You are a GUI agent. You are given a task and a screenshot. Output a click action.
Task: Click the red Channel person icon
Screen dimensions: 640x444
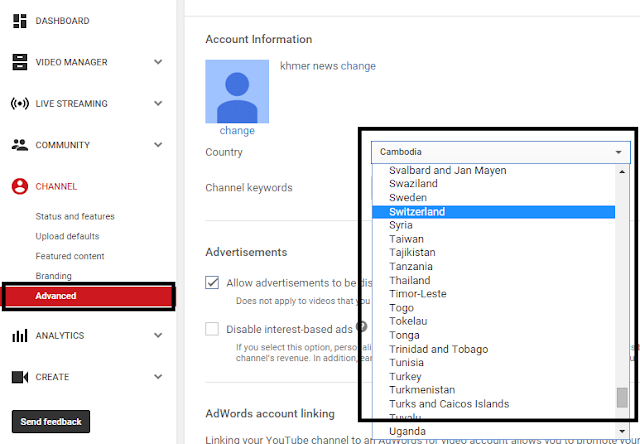pos(20,186)
